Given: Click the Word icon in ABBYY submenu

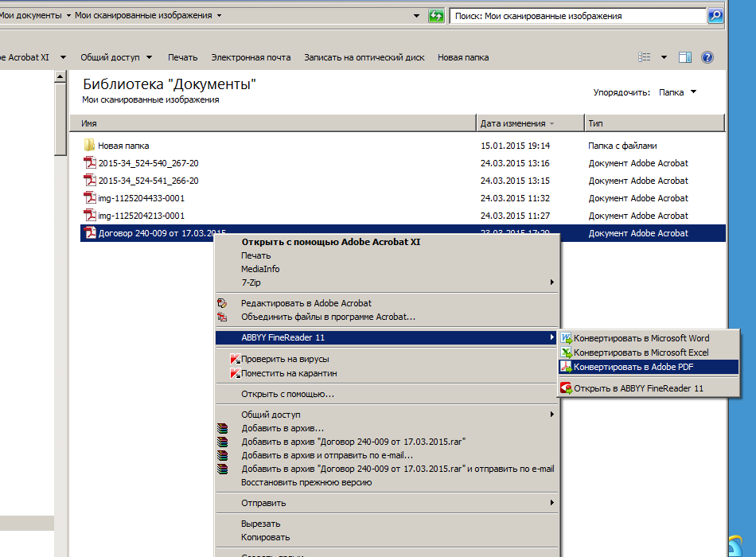Looking at the screenshot, I should pos(566,338).
